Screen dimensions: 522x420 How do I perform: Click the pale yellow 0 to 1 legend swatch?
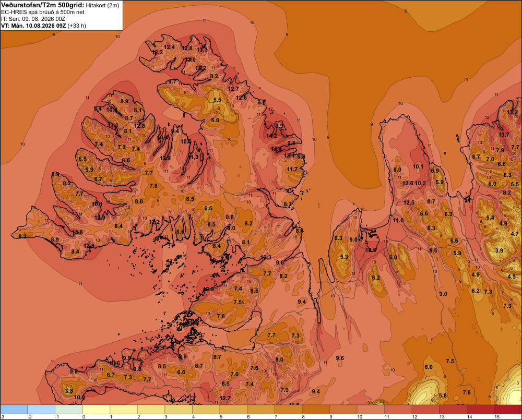coord(96,410)
